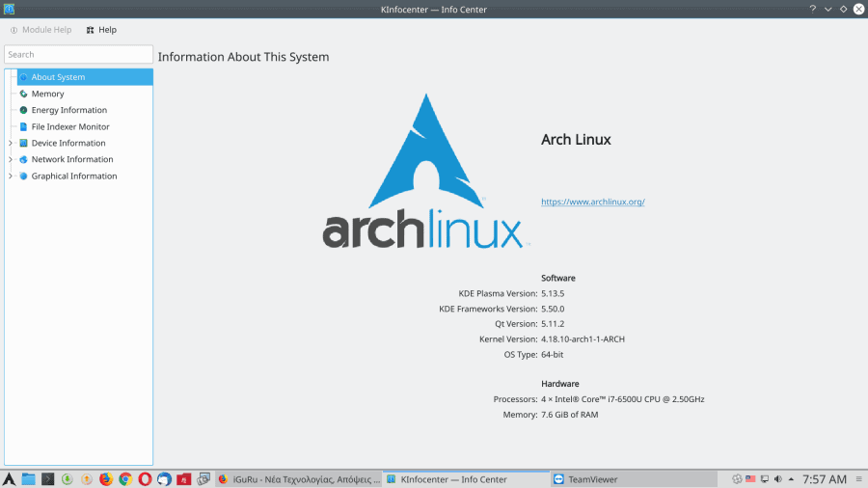Open the Arch application launcher in taskbar
The image size is (868, 488).
click(9, 479)
